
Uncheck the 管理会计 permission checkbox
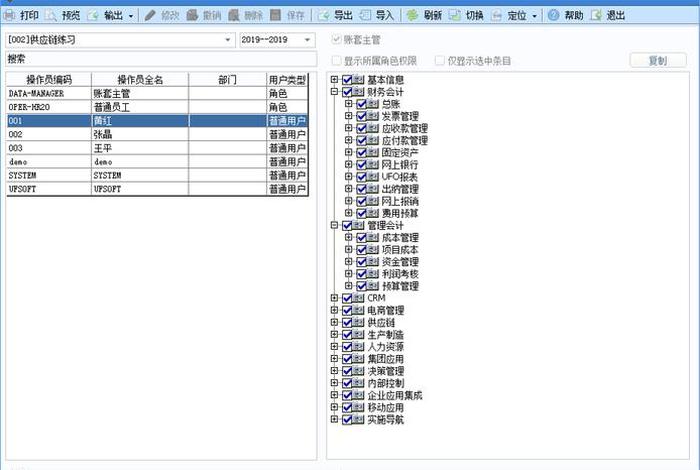(x=347, y=225)
